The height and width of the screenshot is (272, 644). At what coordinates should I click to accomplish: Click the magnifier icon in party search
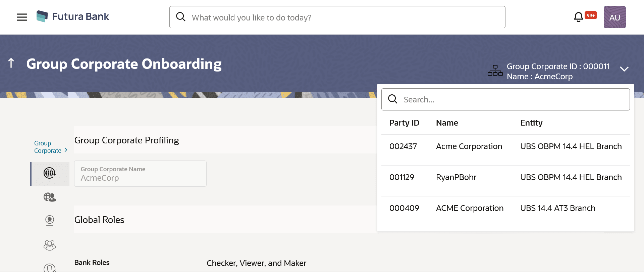(x=393, y=99)
